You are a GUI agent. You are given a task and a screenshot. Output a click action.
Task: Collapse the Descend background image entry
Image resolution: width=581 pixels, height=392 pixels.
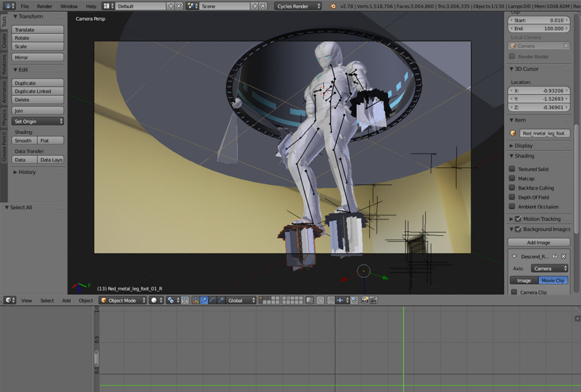(514, 256)
